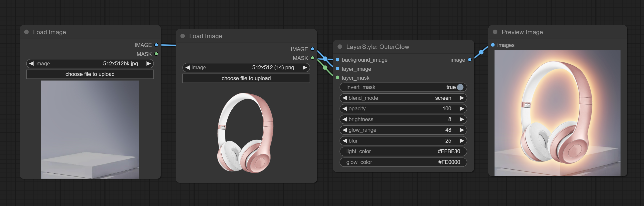644x206 pixels.
Task: Switch blend_mode to next option
Action: [462, 98]
